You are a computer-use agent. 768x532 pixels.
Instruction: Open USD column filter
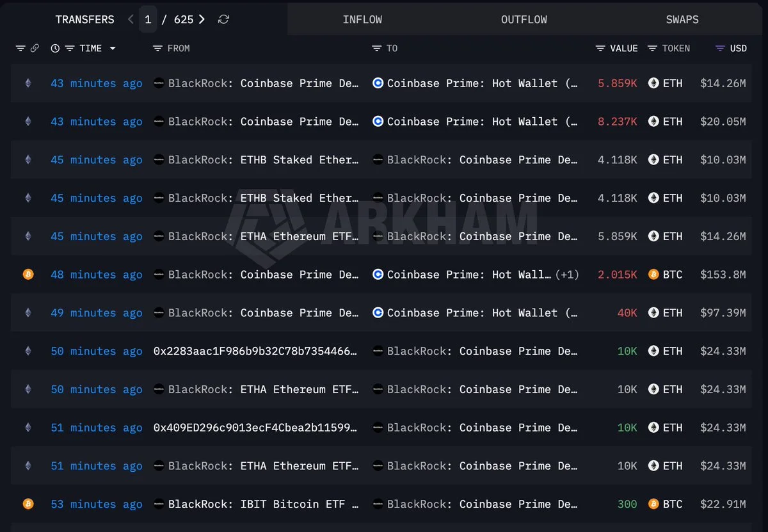point(720,48)
